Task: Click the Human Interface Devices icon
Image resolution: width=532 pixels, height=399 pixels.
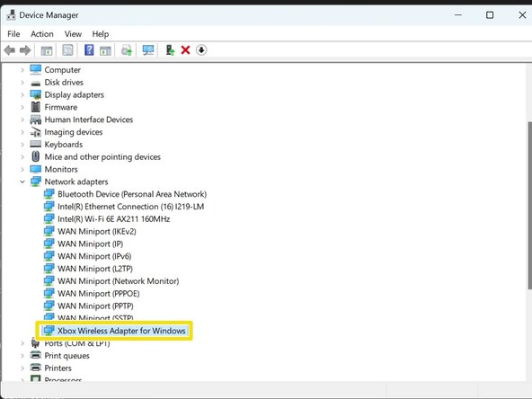Action: click(36, 120)
